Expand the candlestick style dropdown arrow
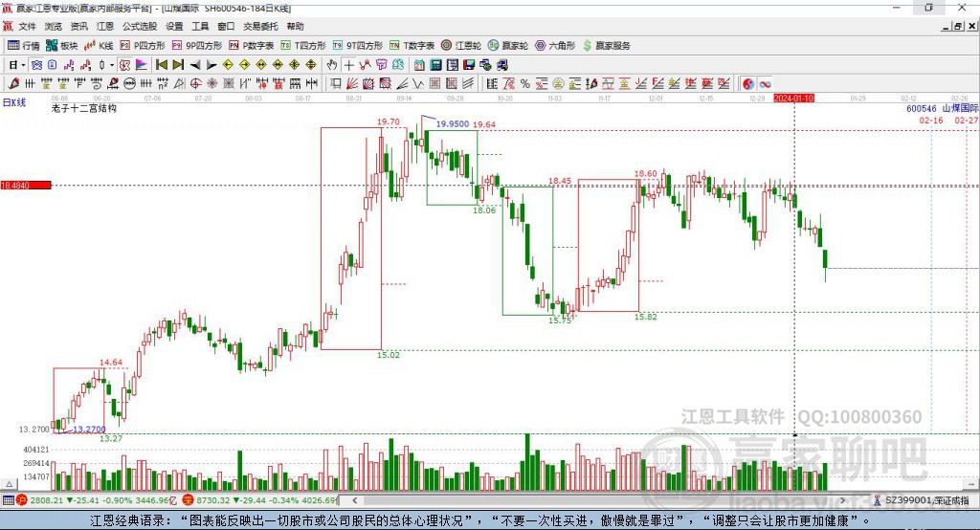The height and width of the screenshot is (530, 980). pyautogui.click(x=112, y=65)
